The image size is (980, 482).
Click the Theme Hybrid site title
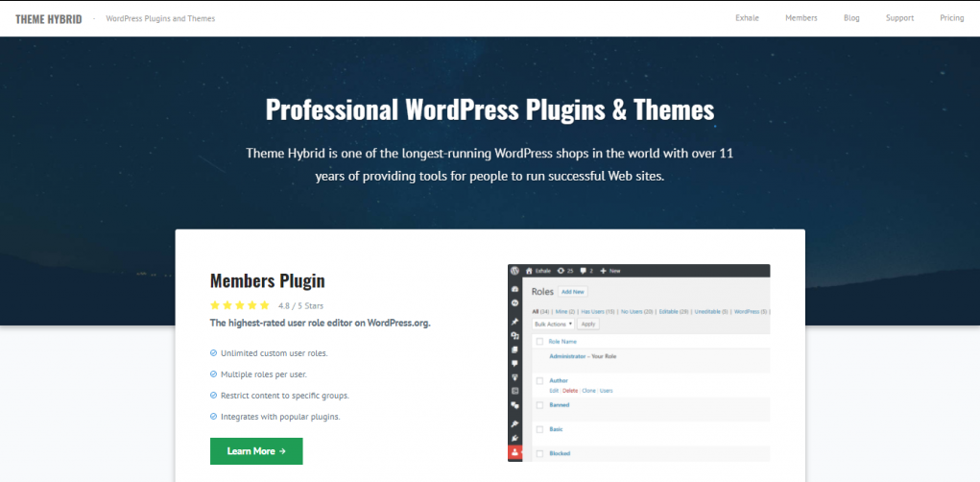[x=49, y=19]
